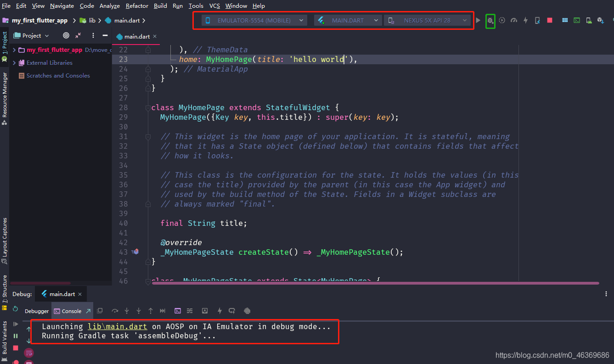Open Resource Manager side tool window
Viewport: 614px width, 364px height.
(x=5, y=99)
